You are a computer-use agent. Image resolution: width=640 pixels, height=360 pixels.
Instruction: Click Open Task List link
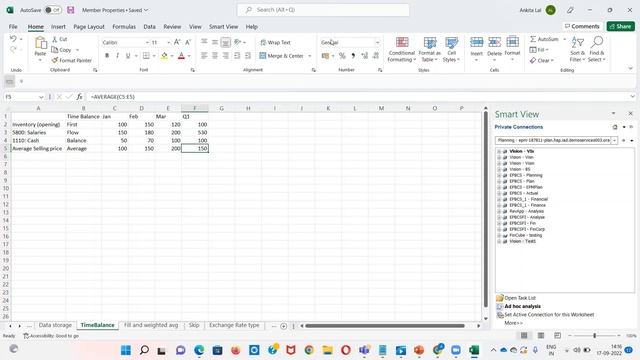click(520, 298)
